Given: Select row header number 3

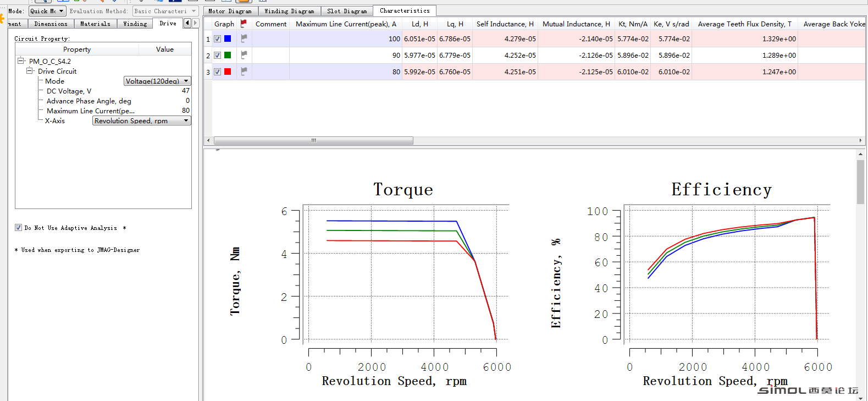Looking at the screenshot, I should (x=208, y=72).
